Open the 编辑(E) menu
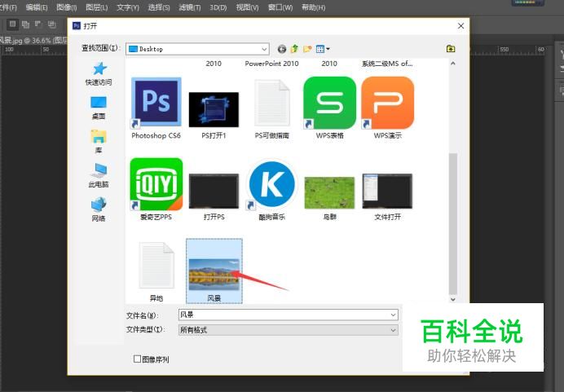Viewport: 564px width, 392px height. 37,7
